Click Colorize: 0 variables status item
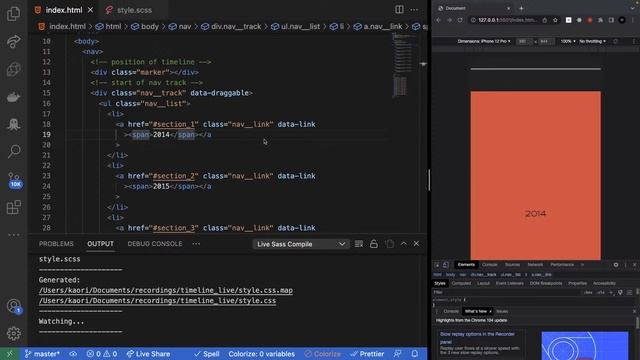 tap(262, 354)
